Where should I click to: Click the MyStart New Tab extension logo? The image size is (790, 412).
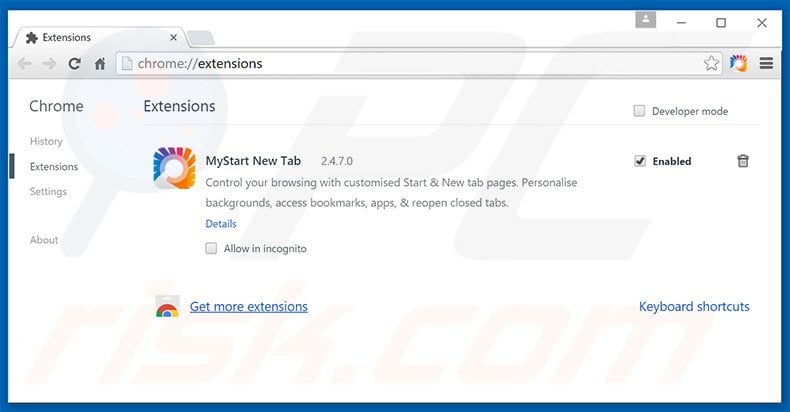(174, 168)
